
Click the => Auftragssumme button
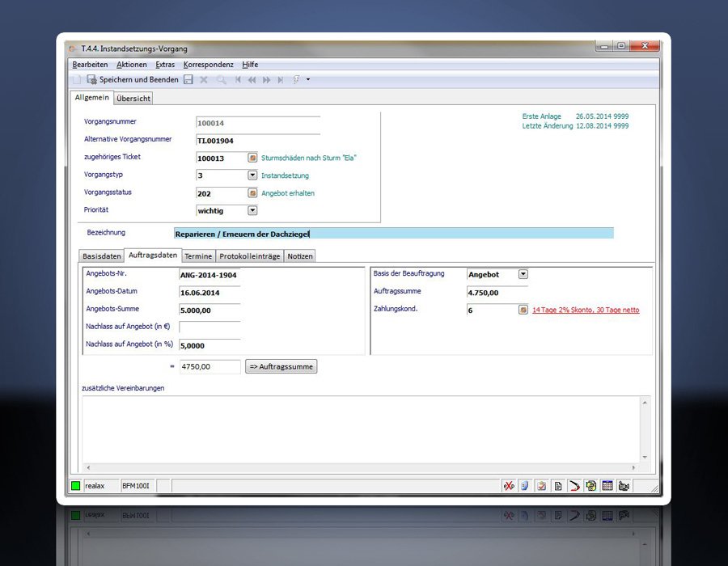[281, 366]
